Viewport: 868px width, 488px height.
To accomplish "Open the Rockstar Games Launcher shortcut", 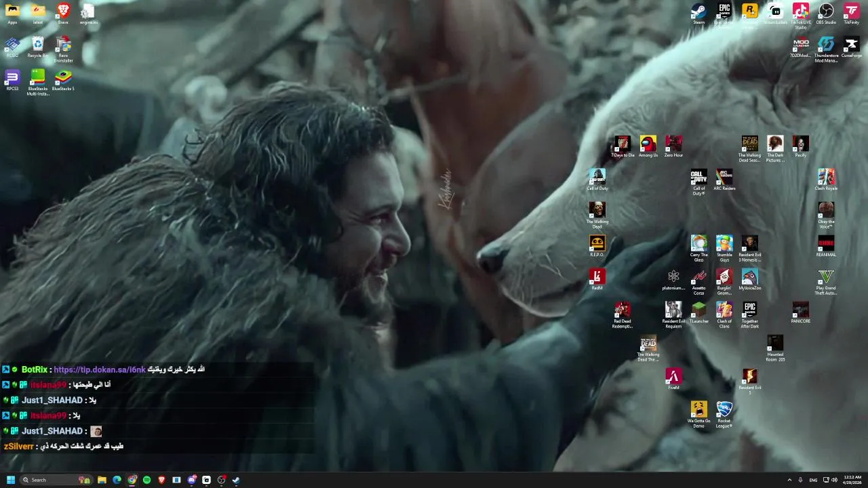I will [750, 14].
